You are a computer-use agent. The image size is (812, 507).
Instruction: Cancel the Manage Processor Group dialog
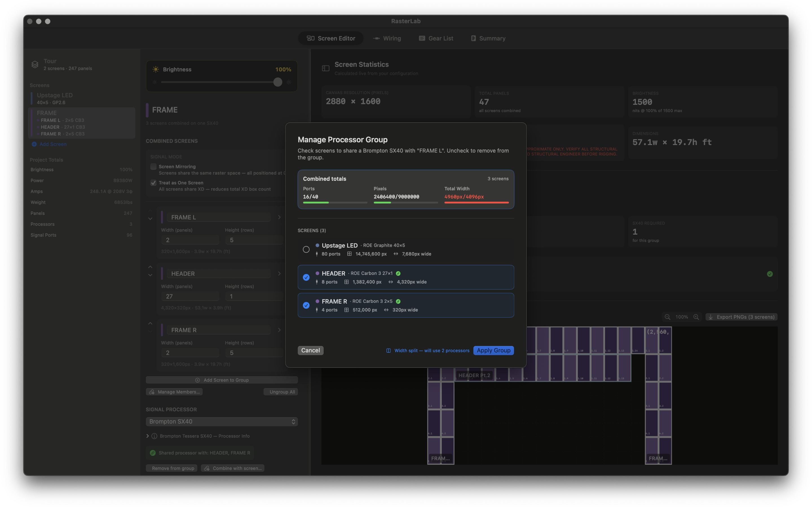click(x=310, y=350)
